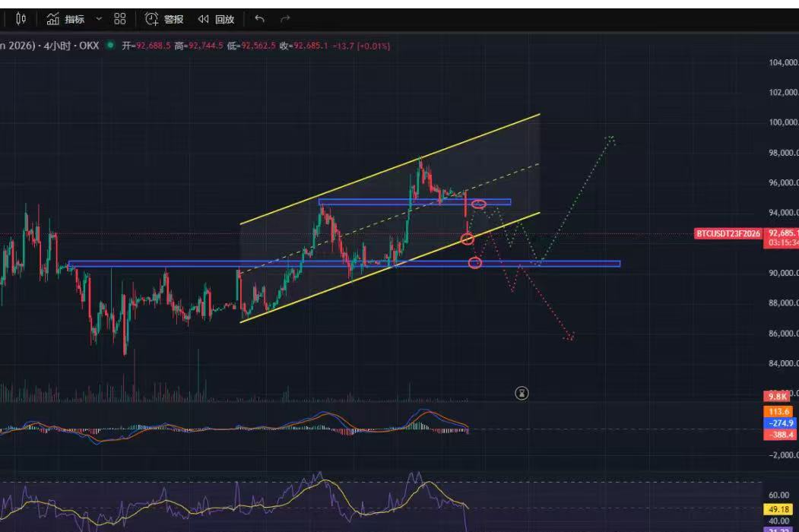Click the BTCUSDT23F2026 symbol price label
Screen dimensions: 799x532
click(728, 233)
